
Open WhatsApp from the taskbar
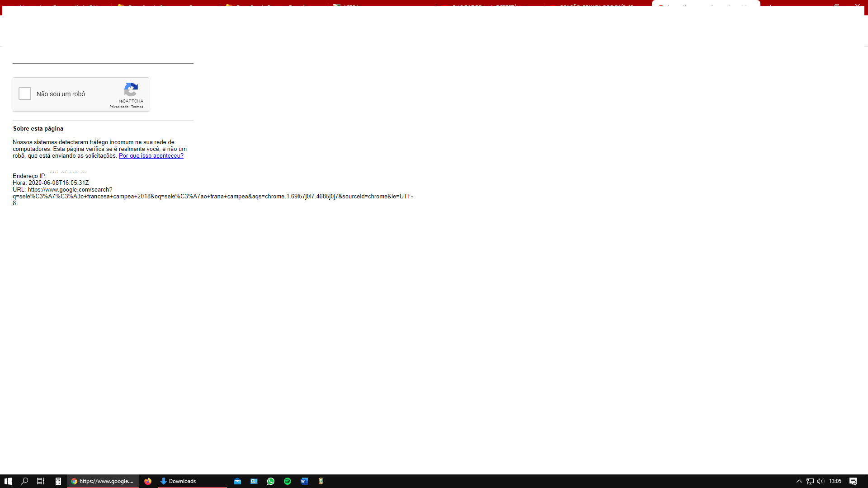click(x=271, y=481)
